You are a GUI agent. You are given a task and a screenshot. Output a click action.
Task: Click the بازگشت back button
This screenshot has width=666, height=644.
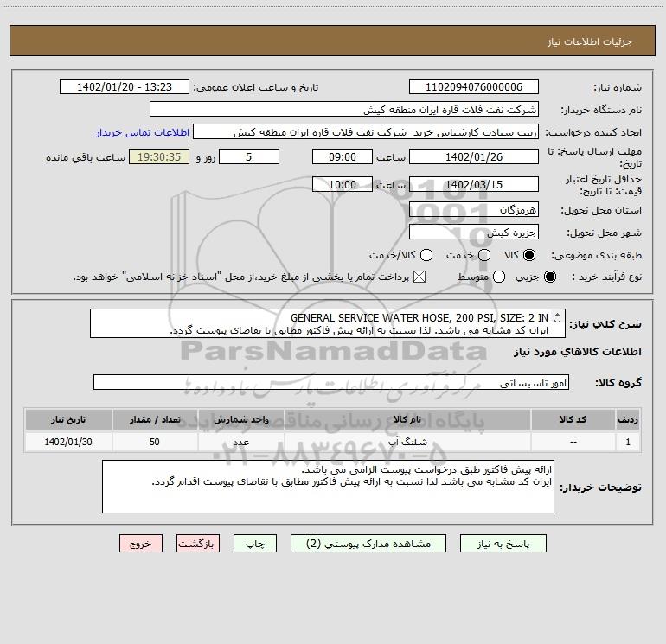(x=198, y=544)
